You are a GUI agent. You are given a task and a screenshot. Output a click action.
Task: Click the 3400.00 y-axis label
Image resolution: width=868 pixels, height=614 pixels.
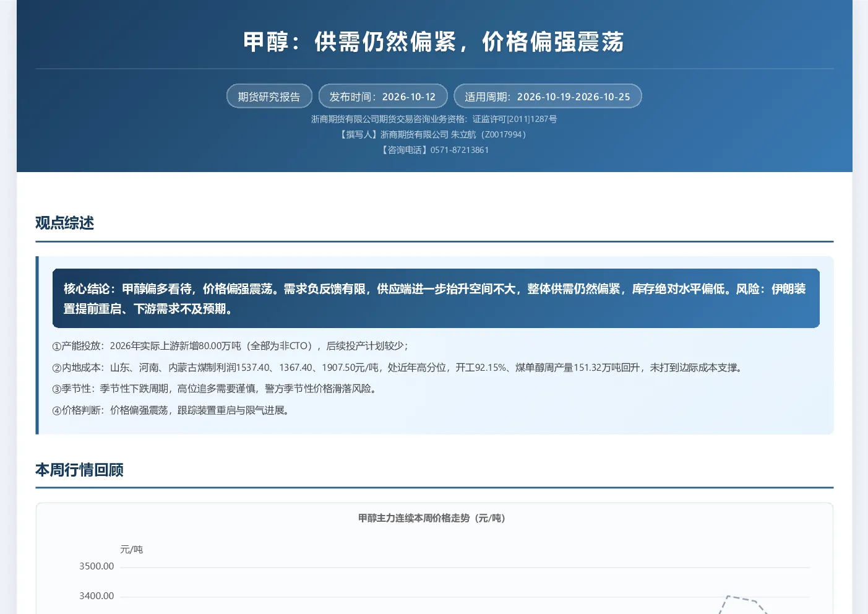pos(97,596)
